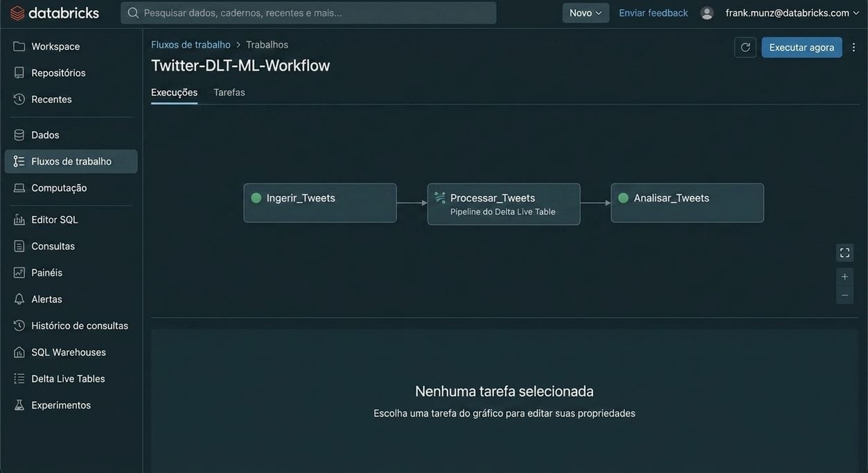Expand the frank.munz account menu

792,12
